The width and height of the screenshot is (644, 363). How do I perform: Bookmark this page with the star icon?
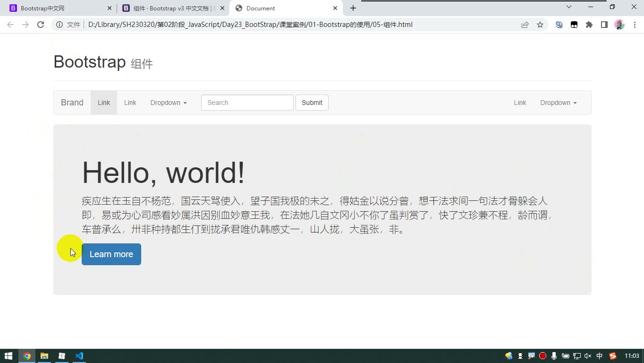tap(540, 25)
